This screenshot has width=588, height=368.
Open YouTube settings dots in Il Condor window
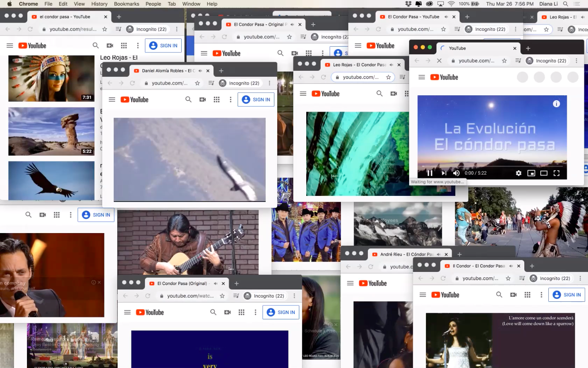point(541,295)
